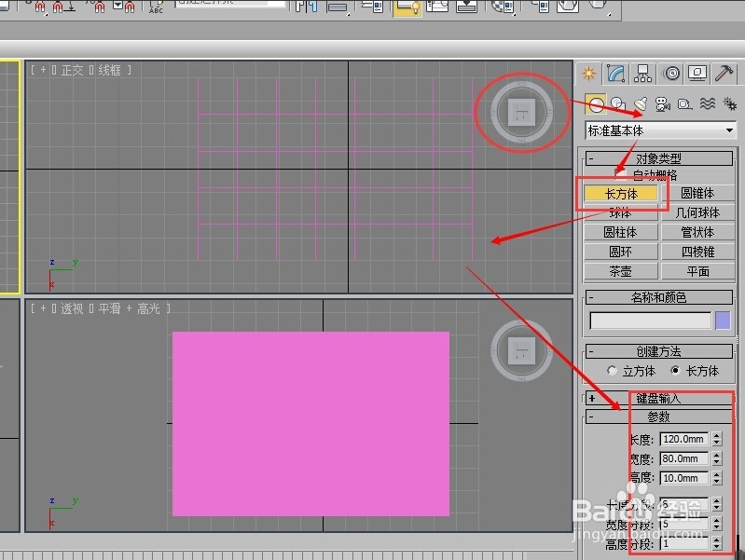Select the Geometry category icon
745x560 pixels.
[596, 104]
